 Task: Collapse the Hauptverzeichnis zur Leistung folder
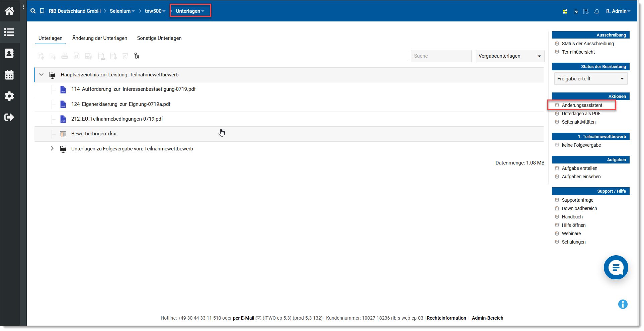tap(42, 75)
